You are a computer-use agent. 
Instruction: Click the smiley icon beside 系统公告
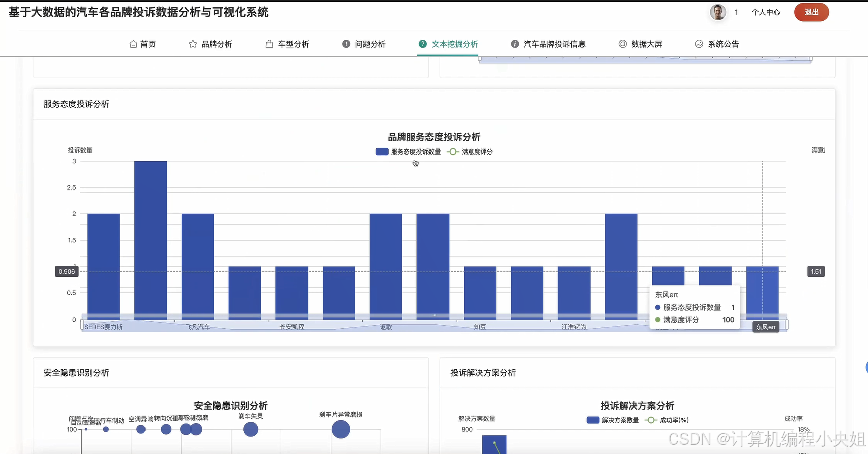[699, 44]
